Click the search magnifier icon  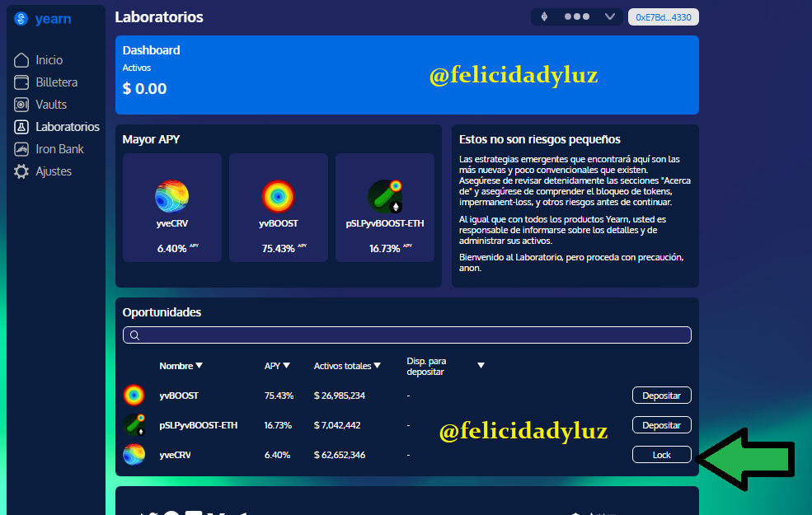pos(134,335)
